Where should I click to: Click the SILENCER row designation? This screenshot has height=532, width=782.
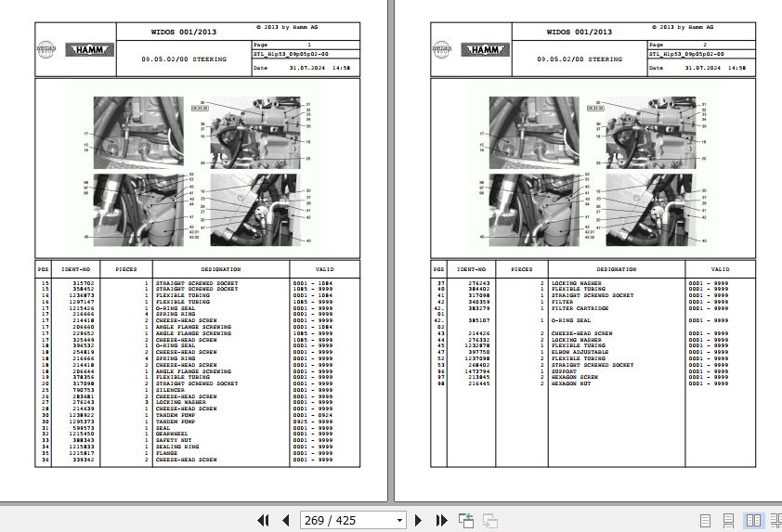tap(170, 390)
